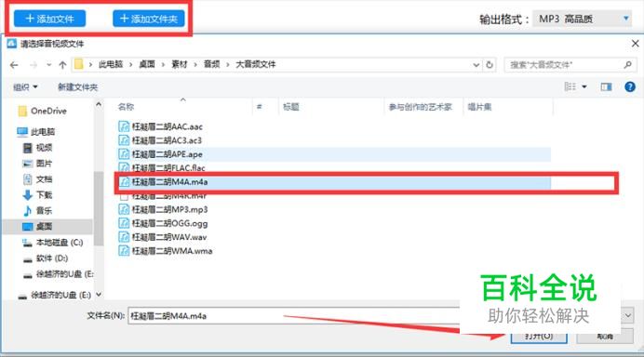
Task: Open the file type filter dropdown
Action: coord(628,315)
